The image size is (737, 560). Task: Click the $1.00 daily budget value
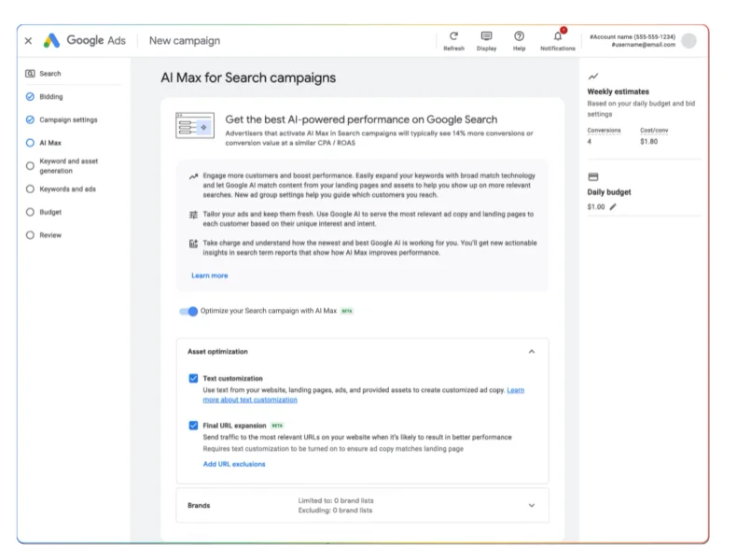596,207
